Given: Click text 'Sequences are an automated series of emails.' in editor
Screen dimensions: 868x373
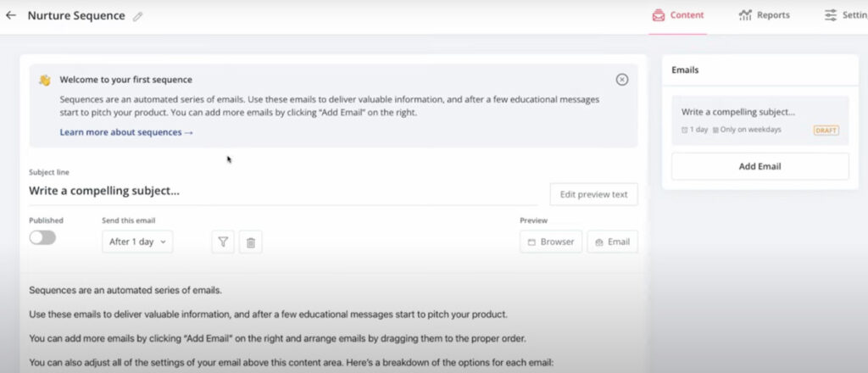Looking at the screenshot, I should click(x=125, y=291).
